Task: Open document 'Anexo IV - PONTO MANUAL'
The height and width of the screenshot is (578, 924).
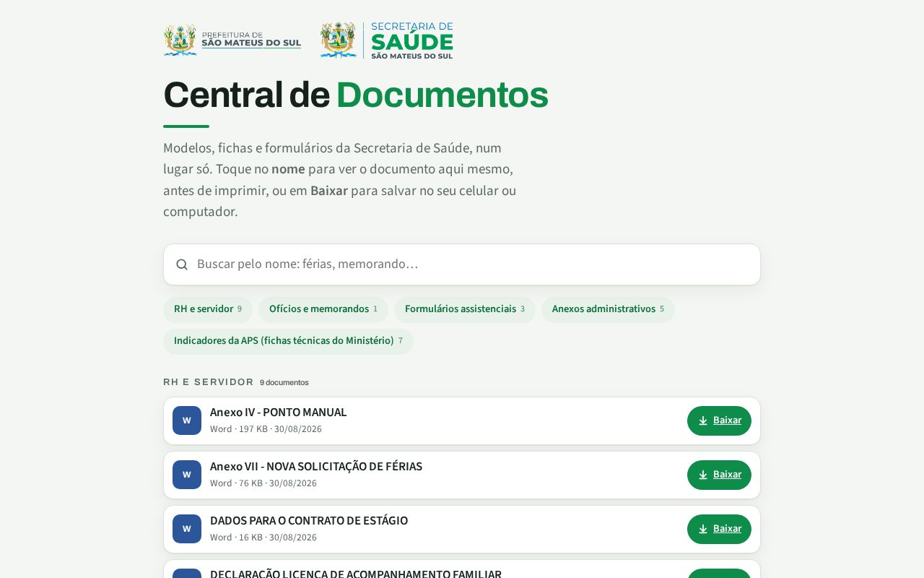Action: point(279,413)
